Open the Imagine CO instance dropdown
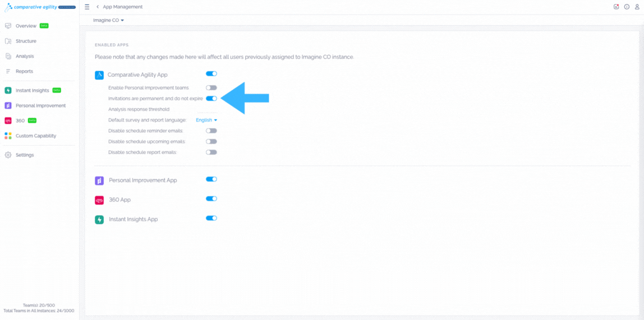 [108, 20]
